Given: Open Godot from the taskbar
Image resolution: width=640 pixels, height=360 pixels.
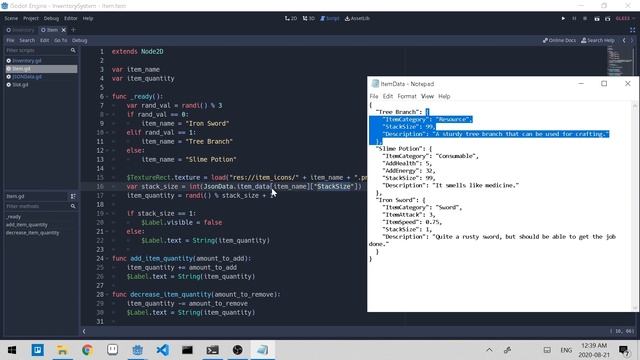Looking at the screenshot, I should pyautogui.click(x=137, y=350).
